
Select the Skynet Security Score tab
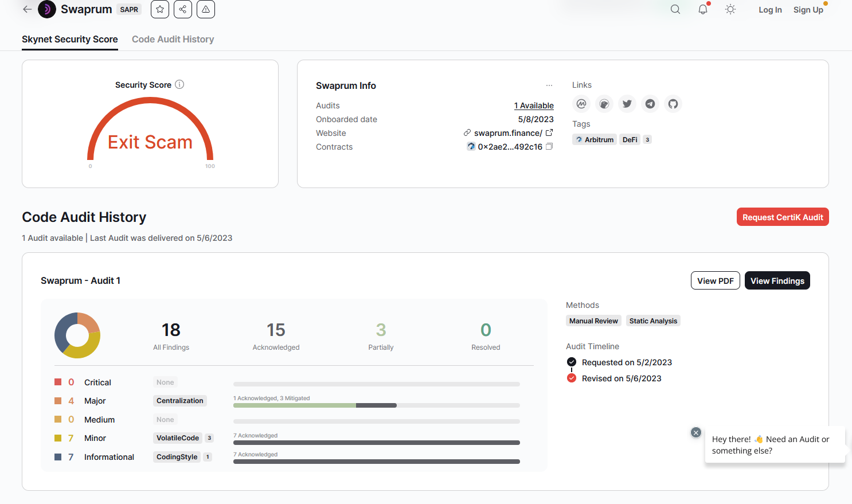pos(70,39)
